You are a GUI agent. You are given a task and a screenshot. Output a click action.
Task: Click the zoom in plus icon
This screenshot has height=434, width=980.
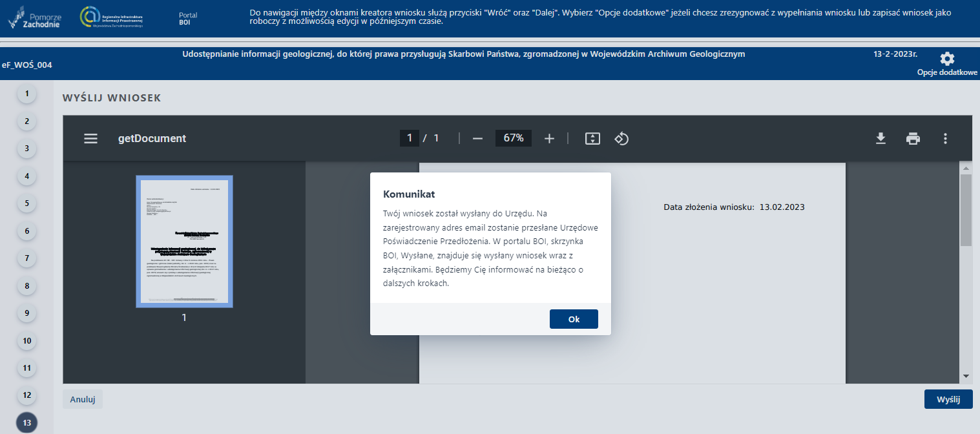coord(549,138)
